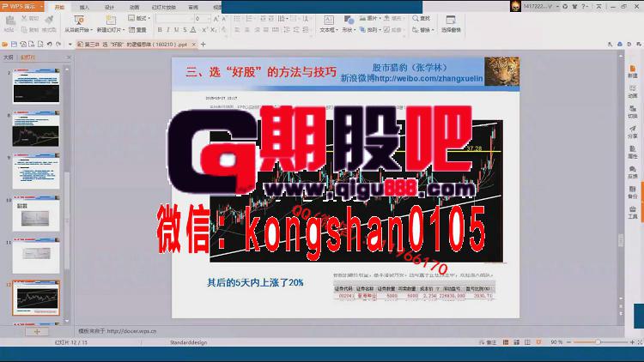Click the Find (查找) button
644x362 pixels.
coord(421,18)
